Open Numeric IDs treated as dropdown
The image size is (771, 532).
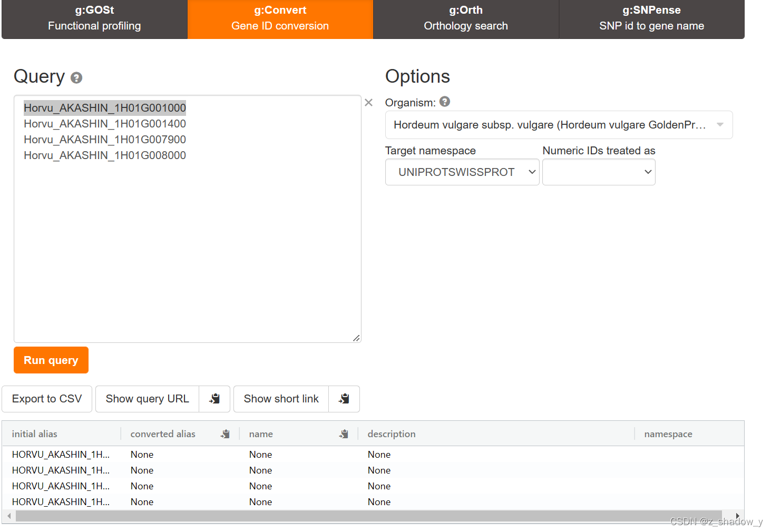tap(599, 172)
